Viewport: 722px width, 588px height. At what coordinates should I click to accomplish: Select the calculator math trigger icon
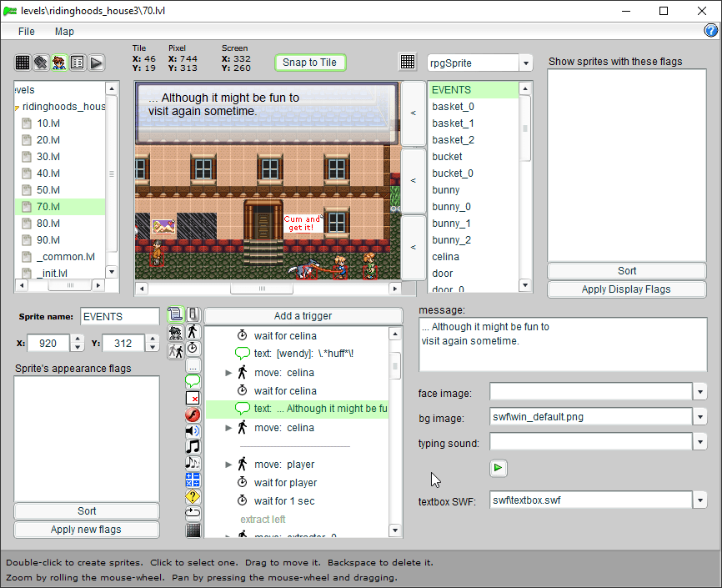193,480
